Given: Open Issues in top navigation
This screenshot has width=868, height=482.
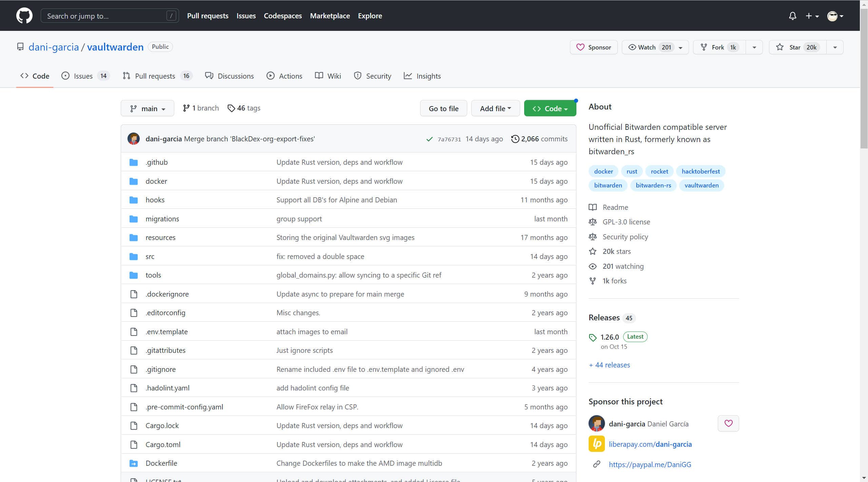Looking at the screenshot, I should [x=246, y=16].
